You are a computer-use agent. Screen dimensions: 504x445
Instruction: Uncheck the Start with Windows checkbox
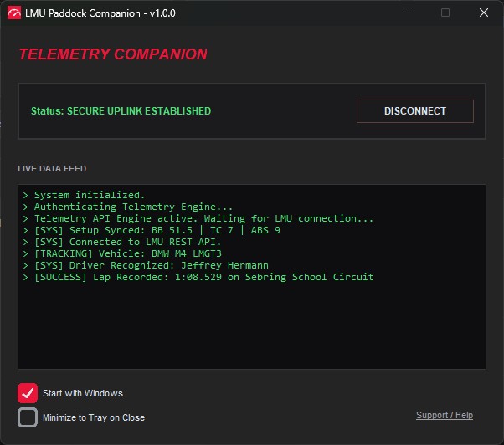[28, 393]
